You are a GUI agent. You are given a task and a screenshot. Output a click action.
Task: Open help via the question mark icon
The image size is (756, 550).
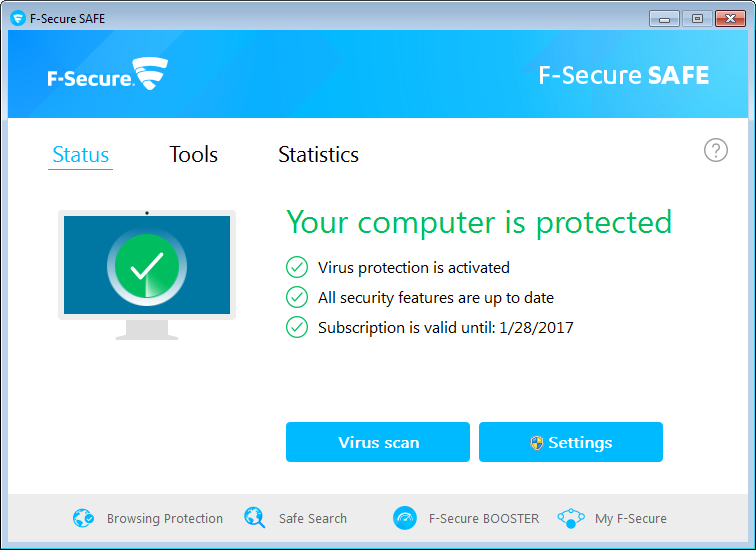pyautogui.click(x=716, y=150)
